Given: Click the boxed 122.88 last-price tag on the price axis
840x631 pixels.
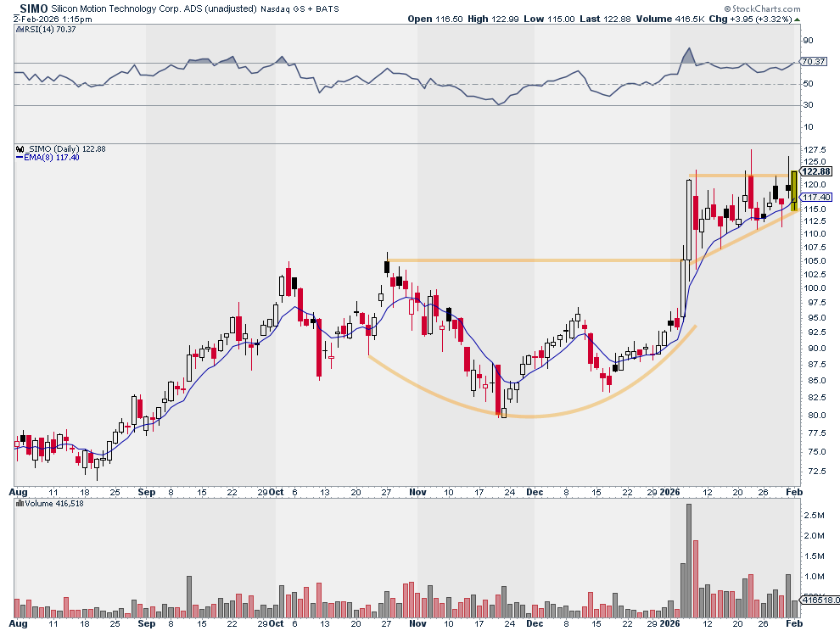Looking at the screenshot, I should click(816, 171).
